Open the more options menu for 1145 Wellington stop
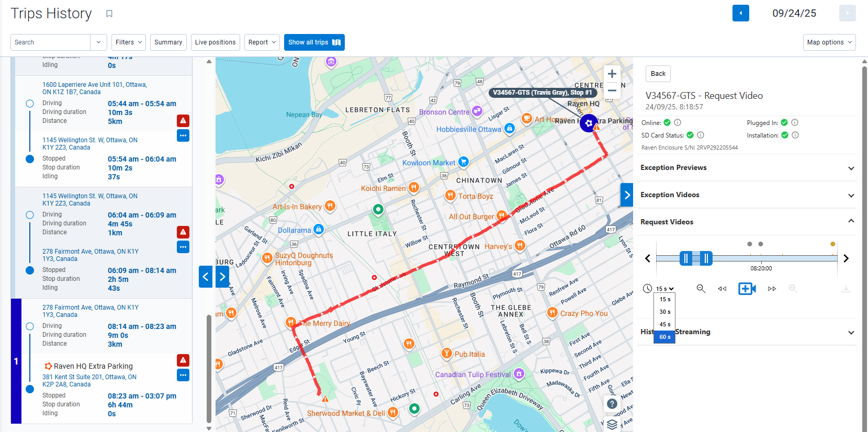 [183, 135]
